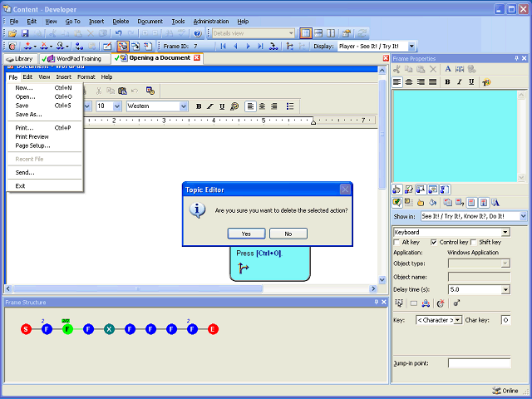The width and height of the screenshot is (532, 399).
Task: Click the red S start node
Action: coord(26,329)
